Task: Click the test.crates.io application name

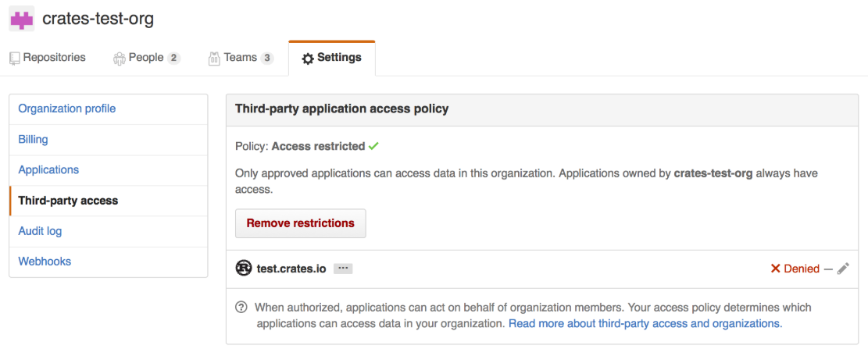Action: (x=291, y=269)
